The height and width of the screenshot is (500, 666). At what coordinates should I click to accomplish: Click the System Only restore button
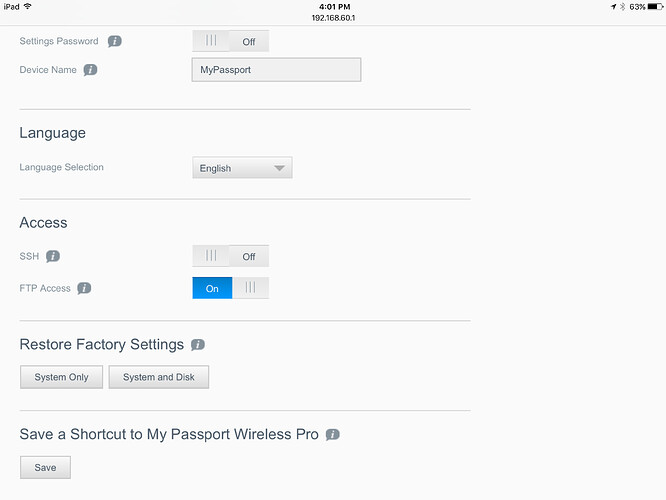click(61, 377)
